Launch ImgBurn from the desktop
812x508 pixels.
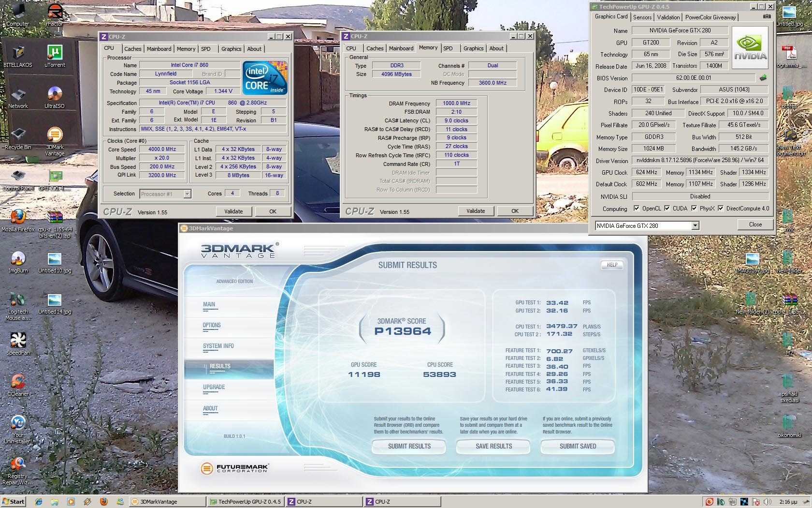coord(18,263)
